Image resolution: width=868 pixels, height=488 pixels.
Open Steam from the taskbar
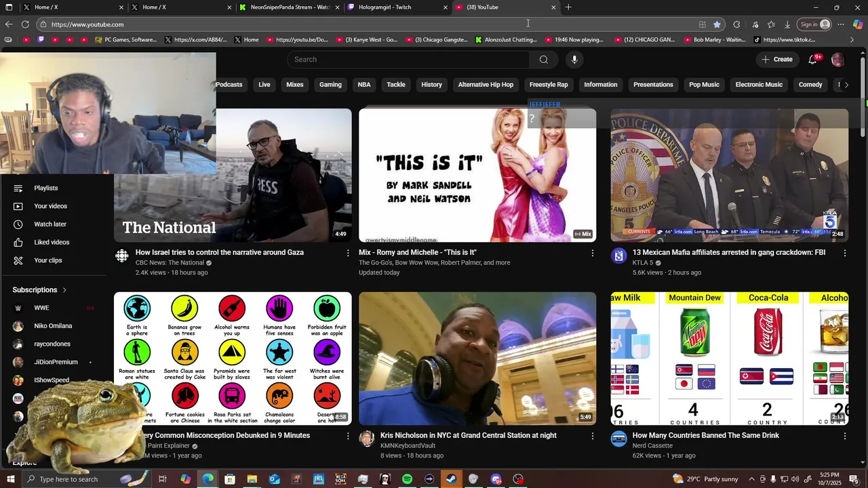451,479
